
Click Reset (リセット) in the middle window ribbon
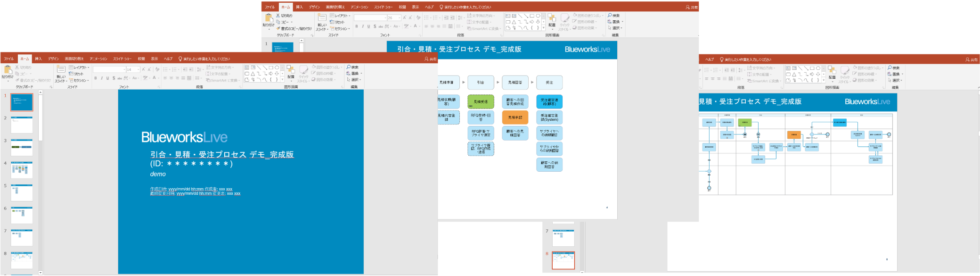pos(337,22)
